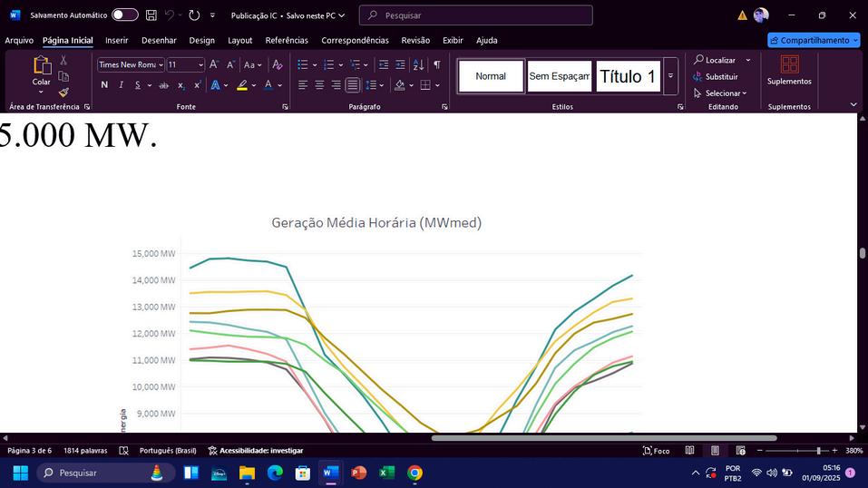Click the sort A-Z icon
The height and width of the screenshot is (488, 868).
pyautogui.click(x=418, y=64)
